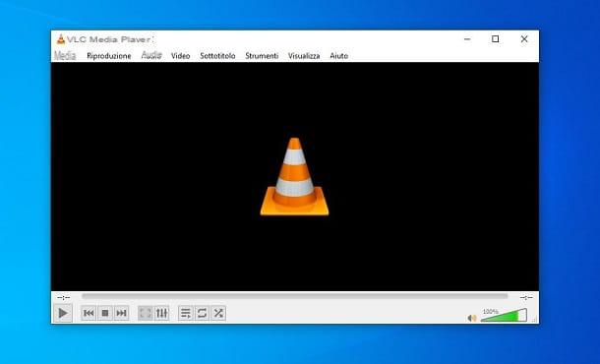This screenshot has height=364, width=600.
Task: Skip to next track
Action: point(121,313)
